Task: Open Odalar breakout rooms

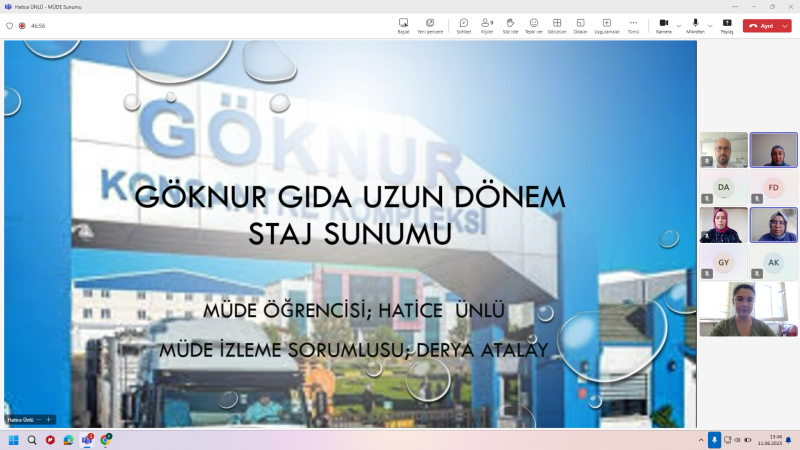Action: (581, 26)
